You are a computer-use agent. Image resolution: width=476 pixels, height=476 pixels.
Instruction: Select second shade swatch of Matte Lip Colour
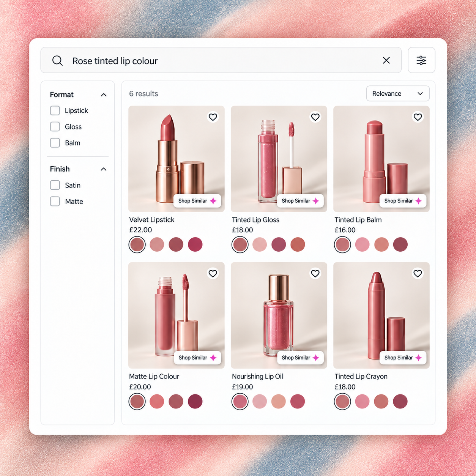coord(157,401)
